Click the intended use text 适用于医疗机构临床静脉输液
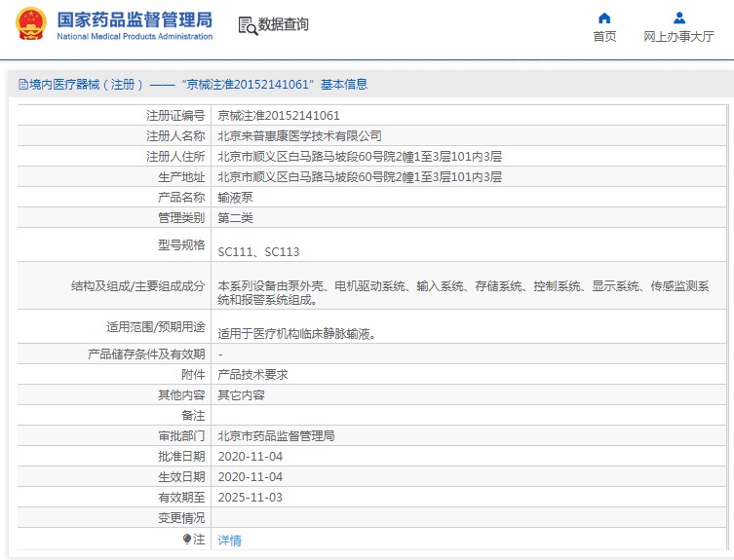 296,334
